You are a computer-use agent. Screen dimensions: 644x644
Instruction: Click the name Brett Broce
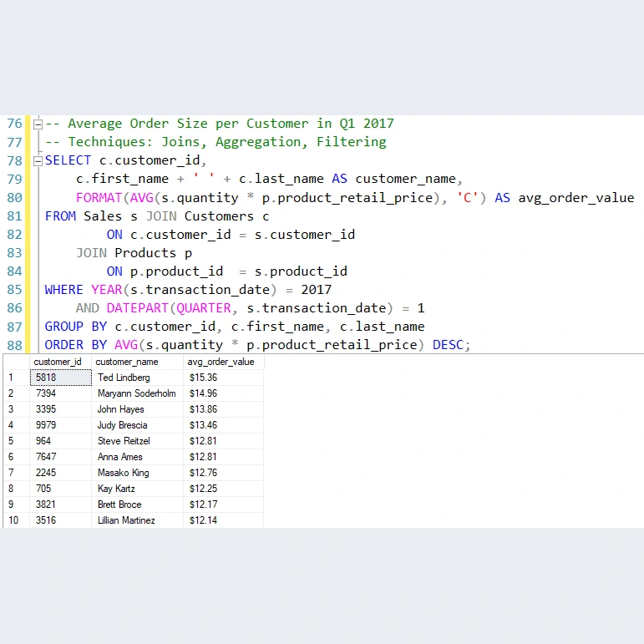(x=119, y=505)
